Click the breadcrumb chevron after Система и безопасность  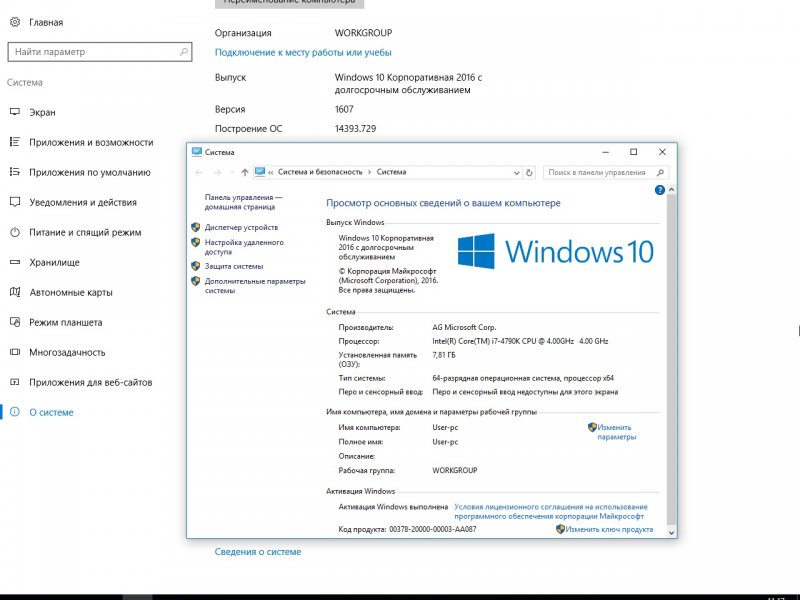[x=369, y=172]
